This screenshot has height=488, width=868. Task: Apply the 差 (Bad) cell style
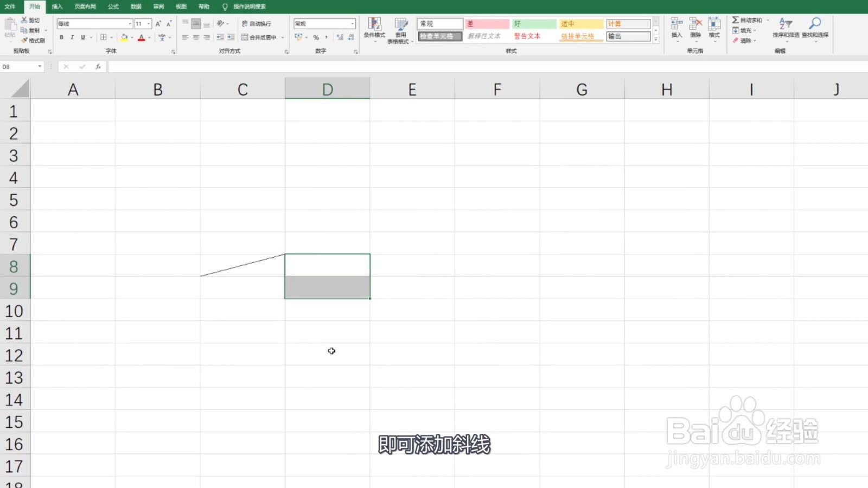[x=487, y=24]
